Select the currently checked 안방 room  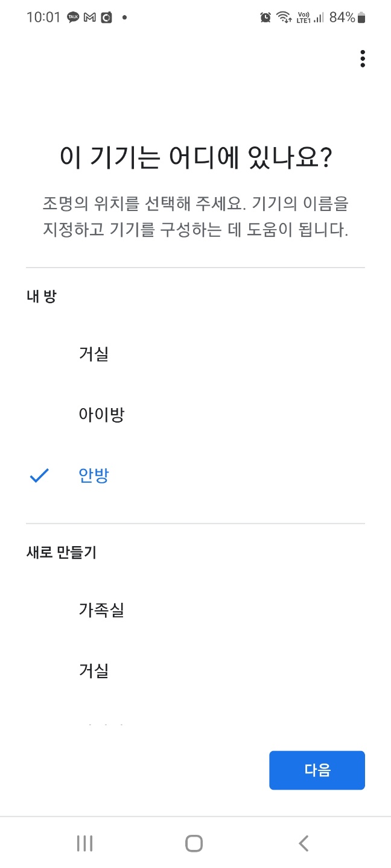tap(94, 475)
